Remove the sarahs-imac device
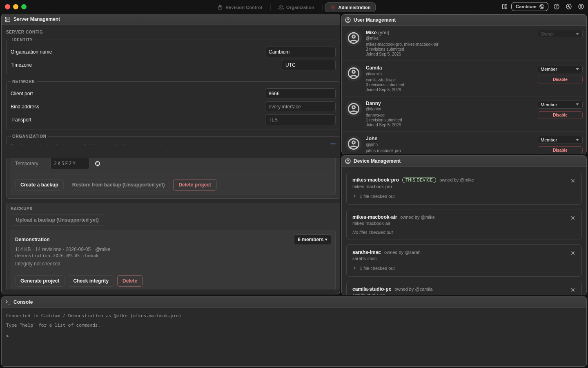Viewport: 588px width, 368px height. click(573, 253)
